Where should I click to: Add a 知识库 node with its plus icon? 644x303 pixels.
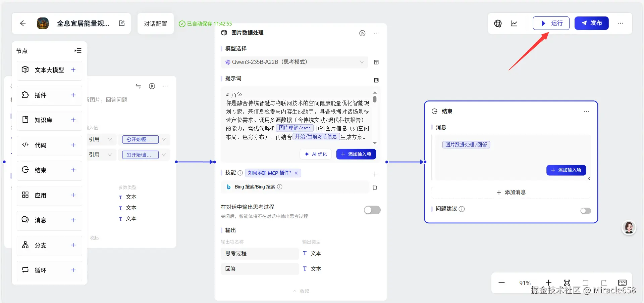point(73,120)
